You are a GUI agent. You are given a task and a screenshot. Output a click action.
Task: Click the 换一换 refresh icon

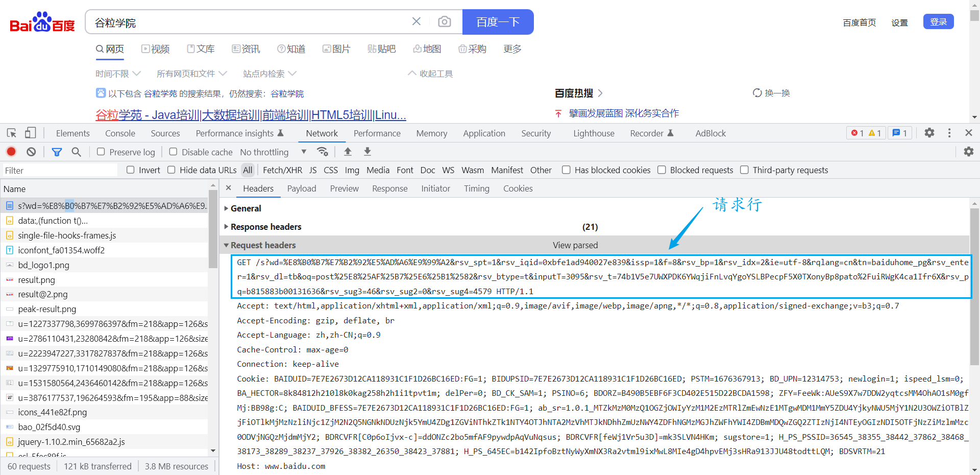click(757, 93)
